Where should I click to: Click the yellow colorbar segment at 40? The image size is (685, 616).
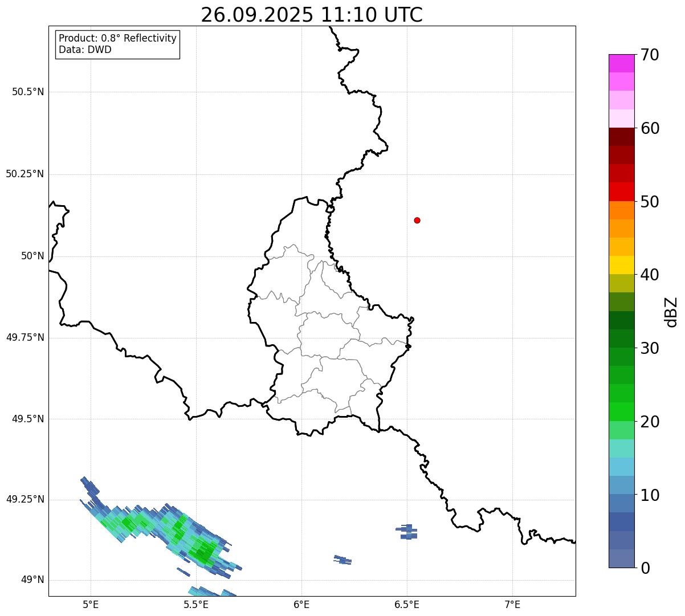point(621,265)
